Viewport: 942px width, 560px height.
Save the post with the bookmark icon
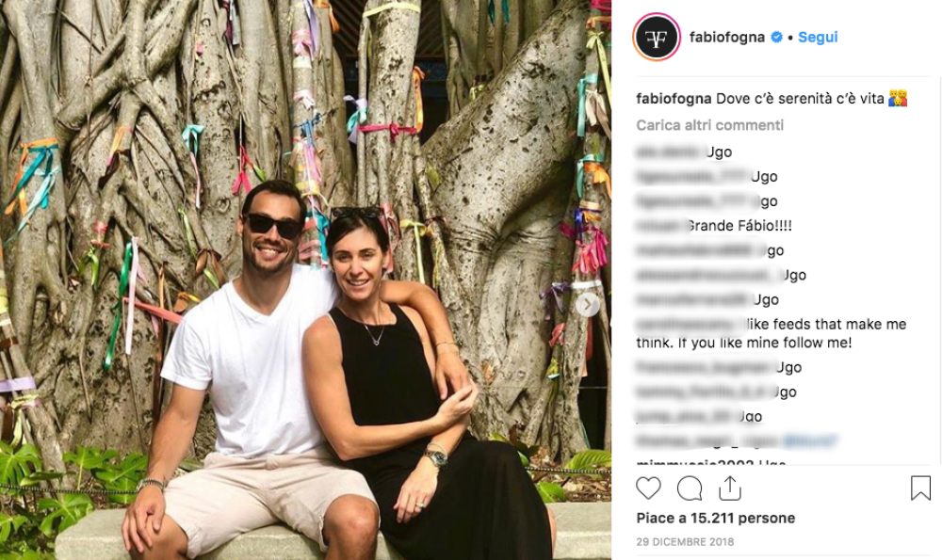click(x=920, y=488)
